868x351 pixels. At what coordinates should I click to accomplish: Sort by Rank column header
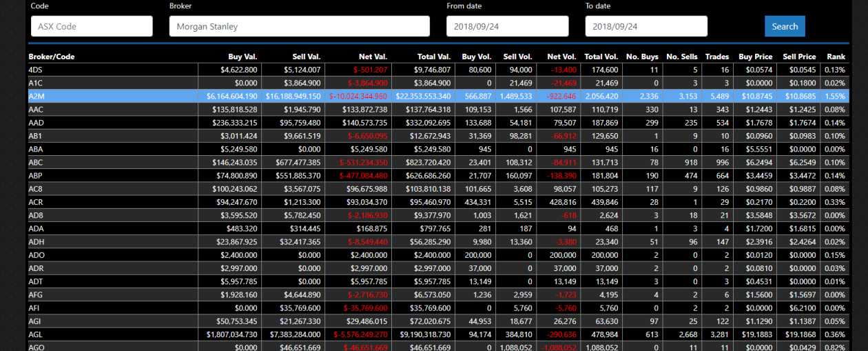point(836,57)
